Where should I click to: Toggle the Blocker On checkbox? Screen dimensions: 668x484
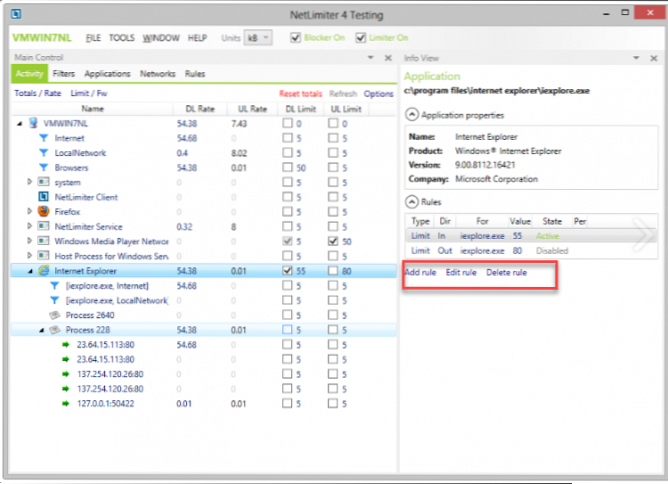click(295, 38)
